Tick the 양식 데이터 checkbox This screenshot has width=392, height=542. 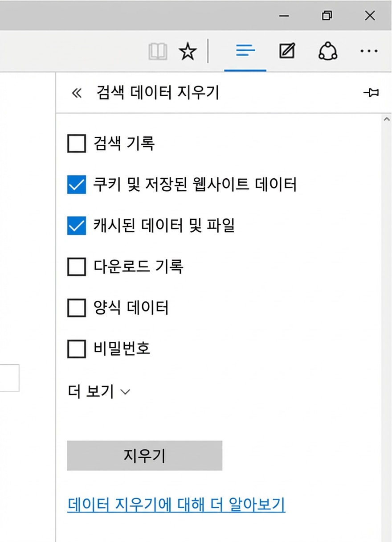pyautogui.click(x=76, y=308)
